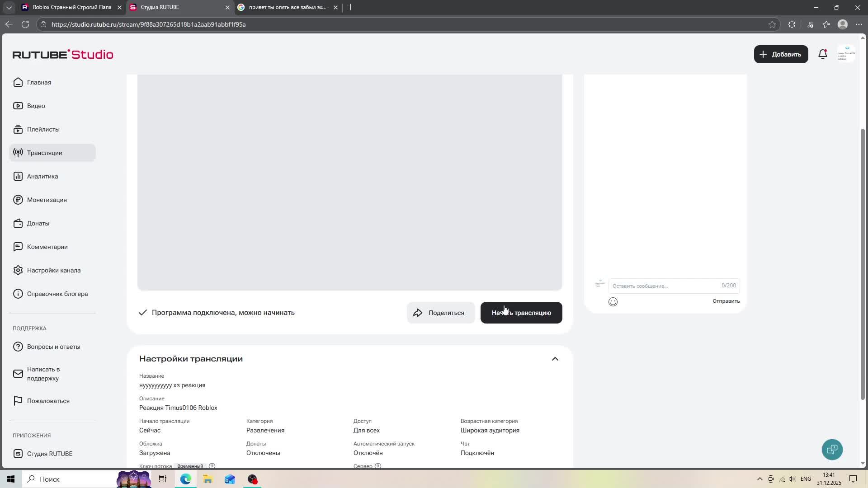Screen dimensions: 868x488
Task: Open Монетизация section
Action: (x=47, y=200)
